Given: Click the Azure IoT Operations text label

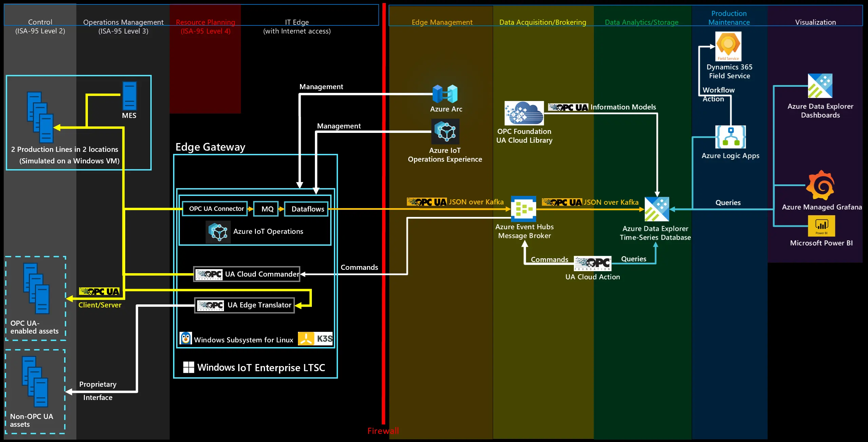Looking at the screenshot, I should point(268,232).
